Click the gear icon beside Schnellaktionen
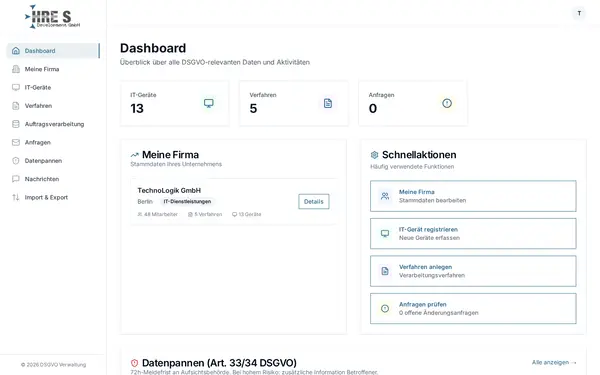 click(x=374, y=155)
